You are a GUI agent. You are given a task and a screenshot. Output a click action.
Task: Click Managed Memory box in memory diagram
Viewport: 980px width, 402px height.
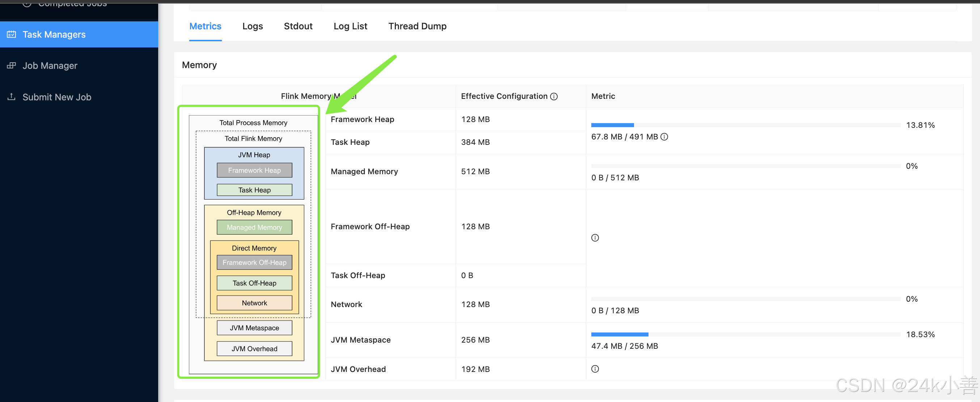254,227
